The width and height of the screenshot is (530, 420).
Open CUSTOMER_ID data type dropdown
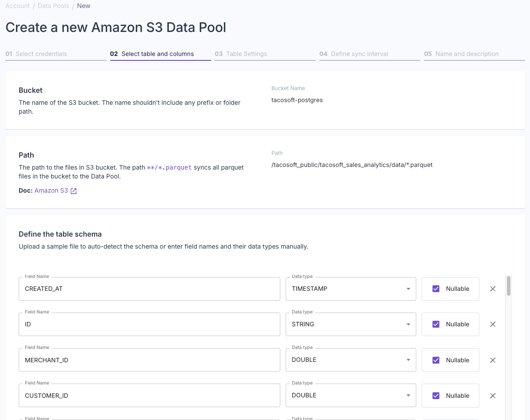(407, 396)
